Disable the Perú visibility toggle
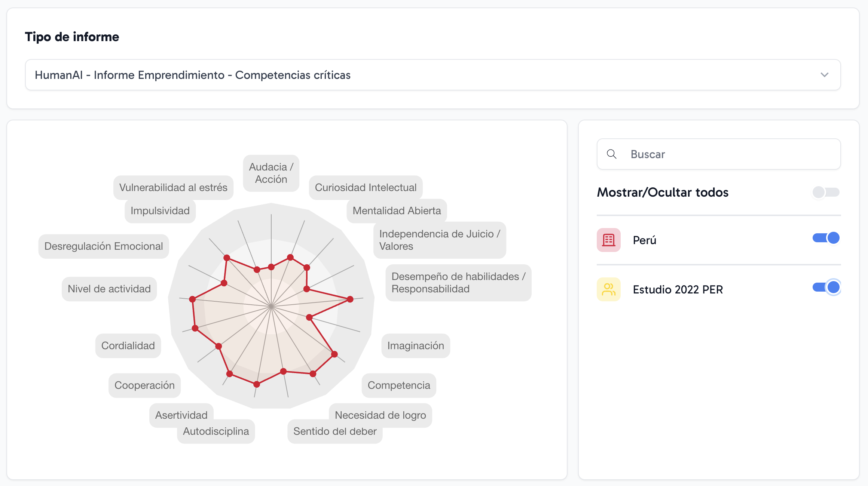The height and width of the screenshot is (486, 868). click(826, 238)
